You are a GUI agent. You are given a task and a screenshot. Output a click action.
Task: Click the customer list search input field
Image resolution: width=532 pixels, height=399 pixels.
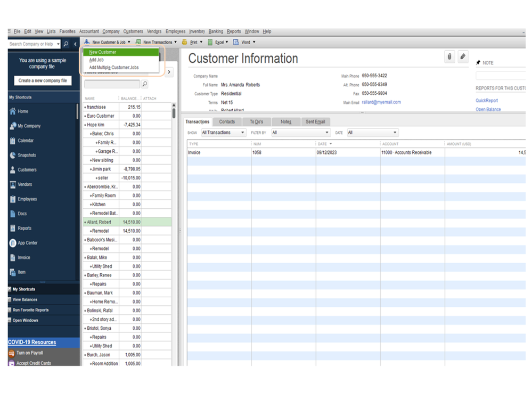[112, 84]
